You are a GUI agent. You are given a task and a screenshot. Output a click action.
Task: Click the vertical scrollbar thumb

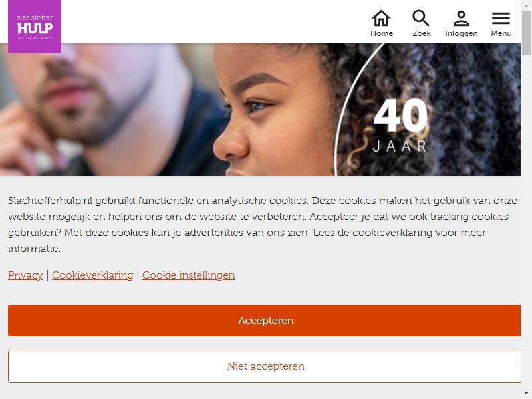coord(526,33)
